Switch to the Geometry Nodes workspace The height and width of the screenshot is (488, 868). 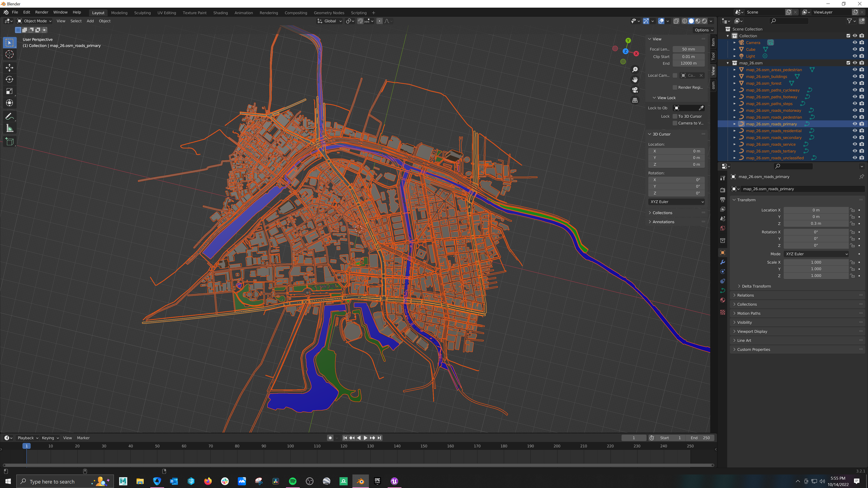[329, 13]
